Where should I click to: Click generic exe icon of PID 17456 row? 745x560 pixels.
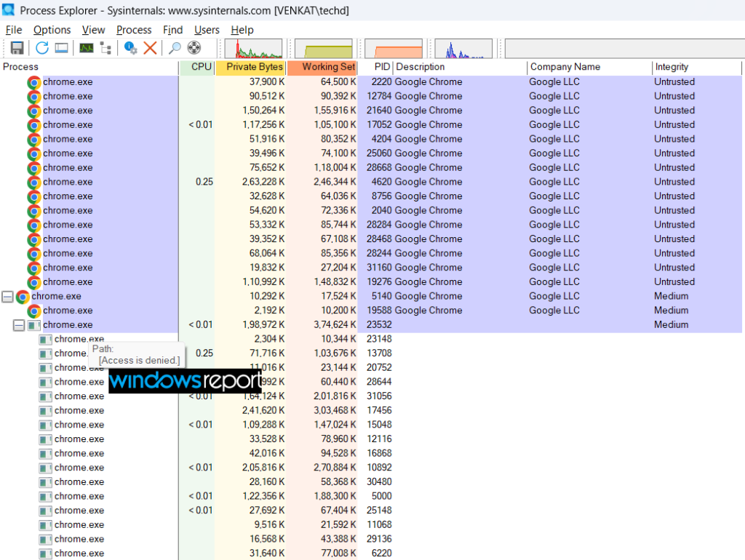point(45,411)
